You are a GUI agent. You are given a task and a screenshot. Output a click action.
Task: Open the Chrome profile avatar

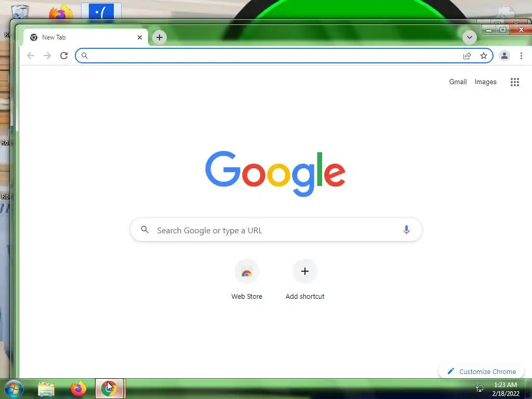click(x=504, y=56)
